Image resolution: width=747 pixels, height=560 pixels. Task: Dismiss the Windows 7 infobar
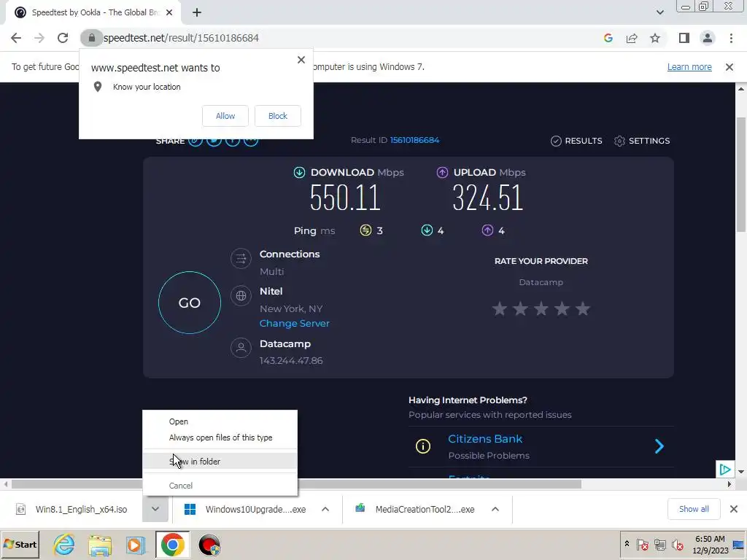click(x=729, y=67)
